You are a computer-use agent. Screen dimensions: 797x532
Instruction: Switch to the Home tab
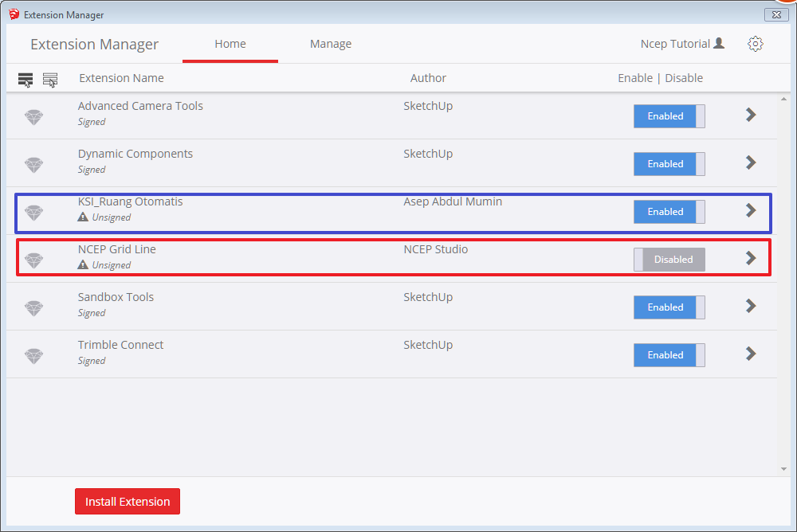(x=230, y=45)
